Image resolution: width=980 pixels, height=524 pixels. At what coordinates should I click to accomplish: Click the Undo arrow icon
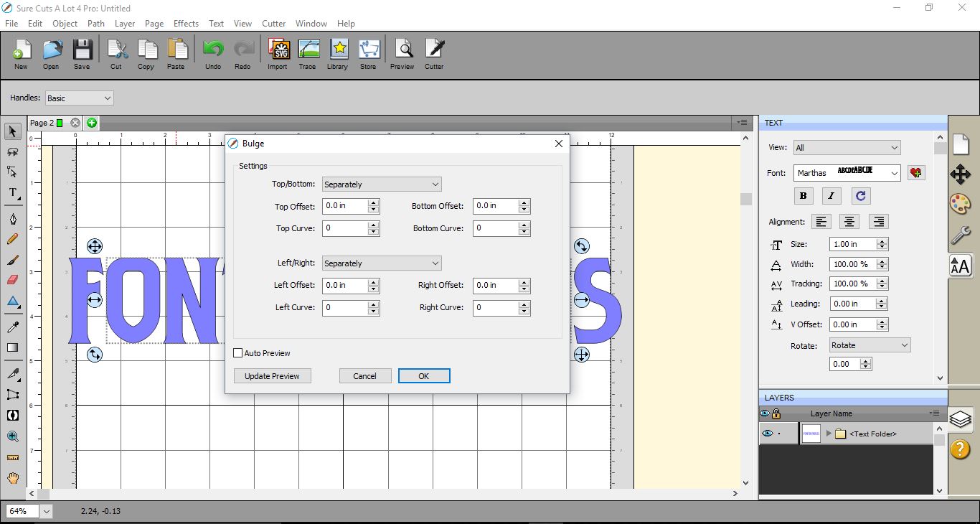pos(213,54)
